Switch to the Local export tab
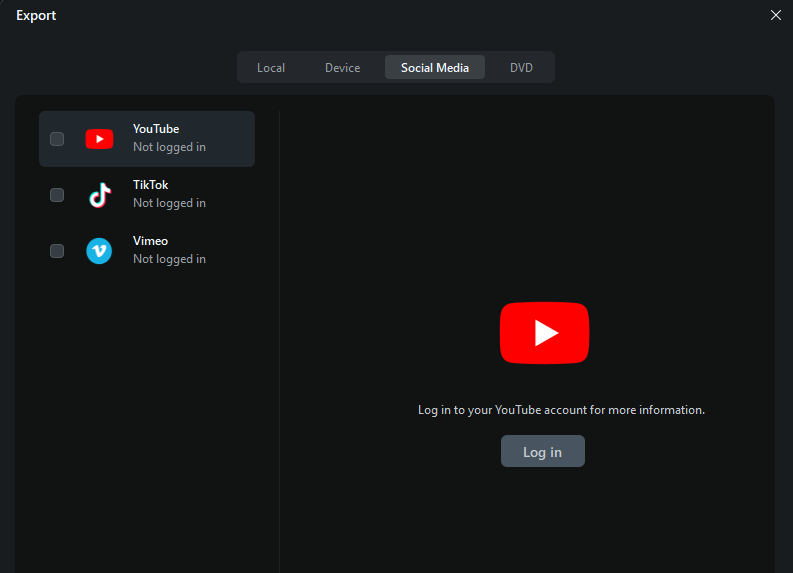793x573 pixels. pyautogui.click(x=271, y=67)
